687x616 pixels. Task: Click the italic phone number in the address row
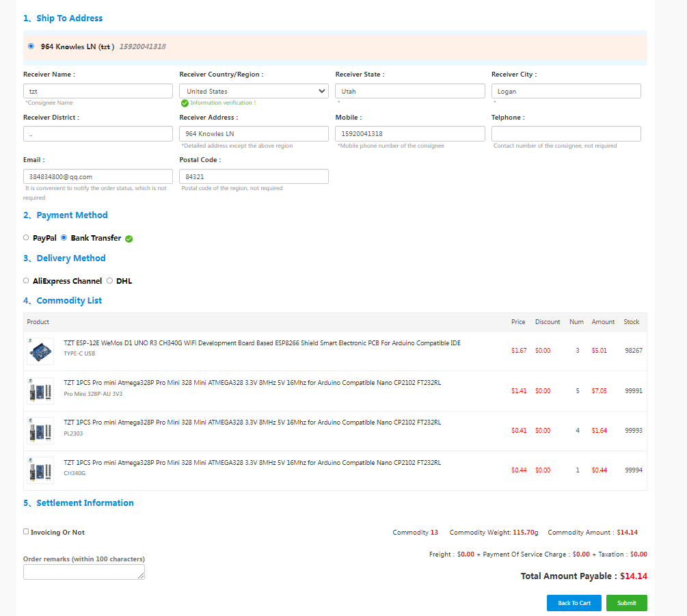coord(142,46)
